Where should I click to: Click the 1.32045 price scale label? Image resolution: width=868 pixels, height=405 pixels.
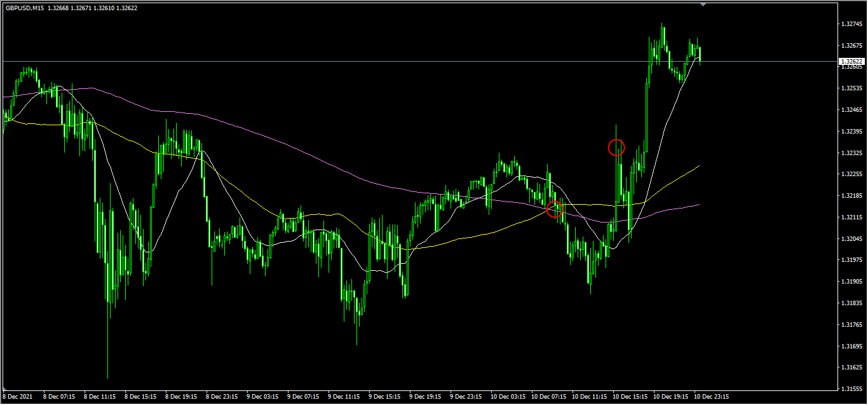point(850,239)
